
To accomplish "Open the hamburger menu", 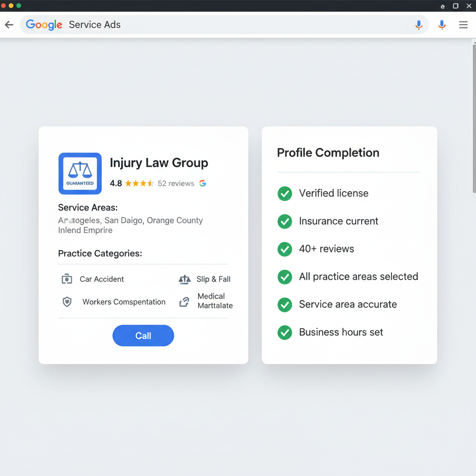I will tap(463, 25).
